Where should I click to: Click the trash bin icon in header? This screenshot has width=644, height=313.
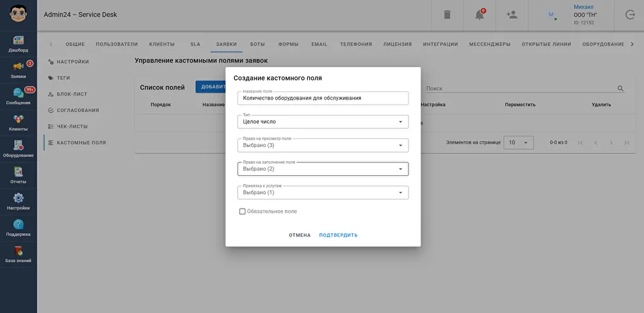[x=447, y=15]
